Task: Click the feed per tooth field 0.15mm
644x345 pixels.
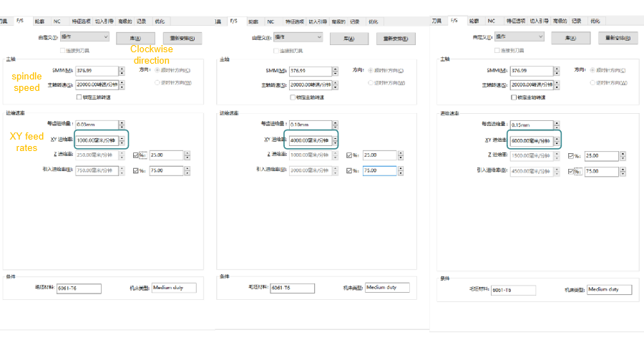Action: coord(532,125)
